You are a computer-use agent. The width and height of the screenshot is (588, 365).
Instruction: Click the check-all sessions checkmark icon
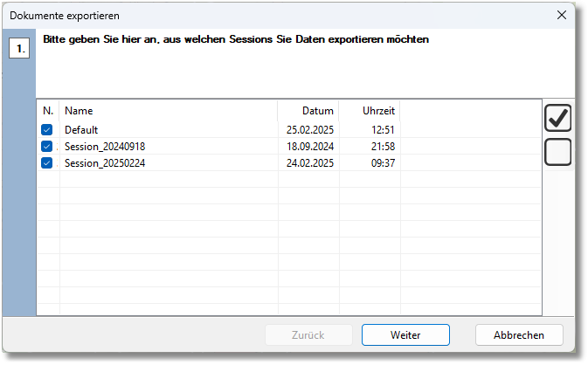(x=557, y=118)
